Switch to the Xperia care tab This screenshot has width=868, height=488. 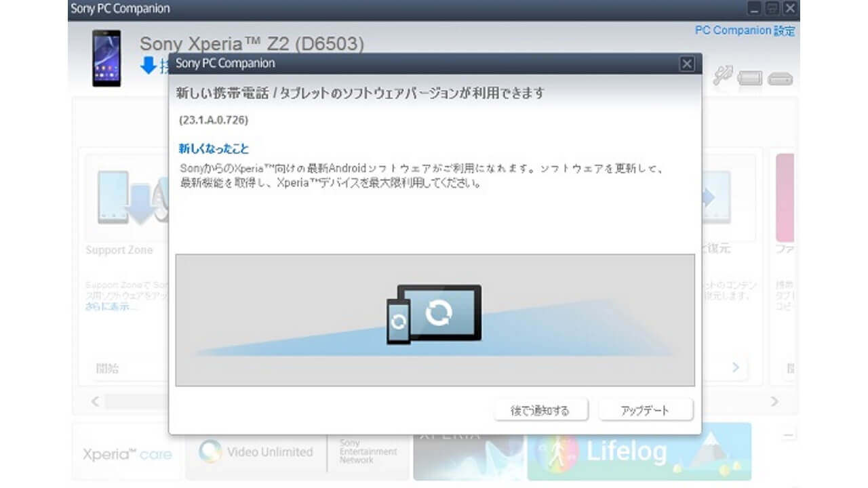point(126,452)
